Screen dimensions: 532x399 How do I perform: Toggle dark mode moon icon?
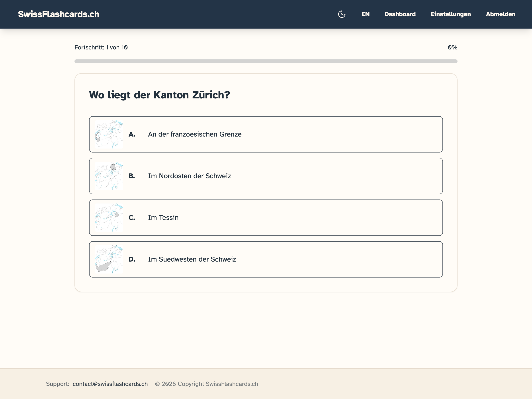click(342, 14)
